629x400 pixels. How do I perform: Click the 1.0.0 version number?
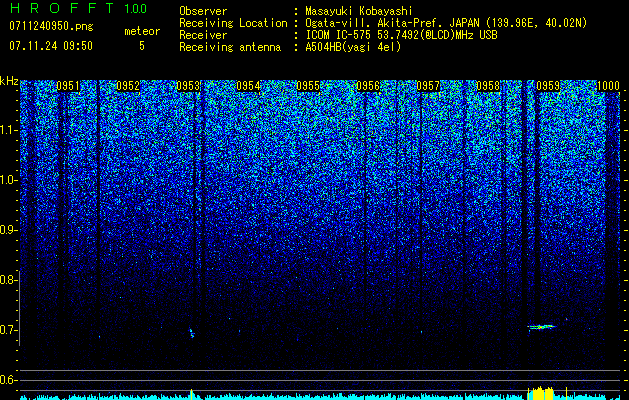pyautogui.click(x=135, y=8)
